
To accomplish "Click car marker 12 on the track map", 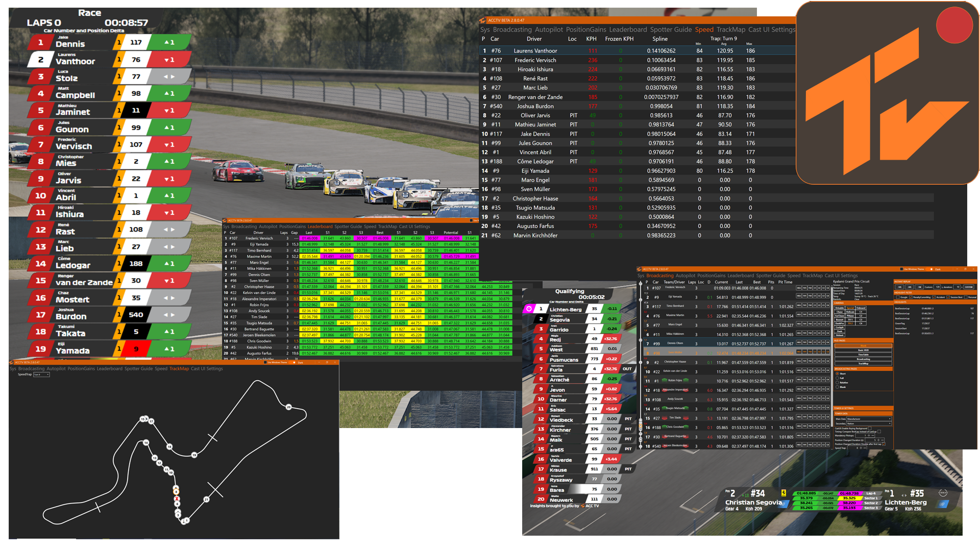I will coord(159,463).
